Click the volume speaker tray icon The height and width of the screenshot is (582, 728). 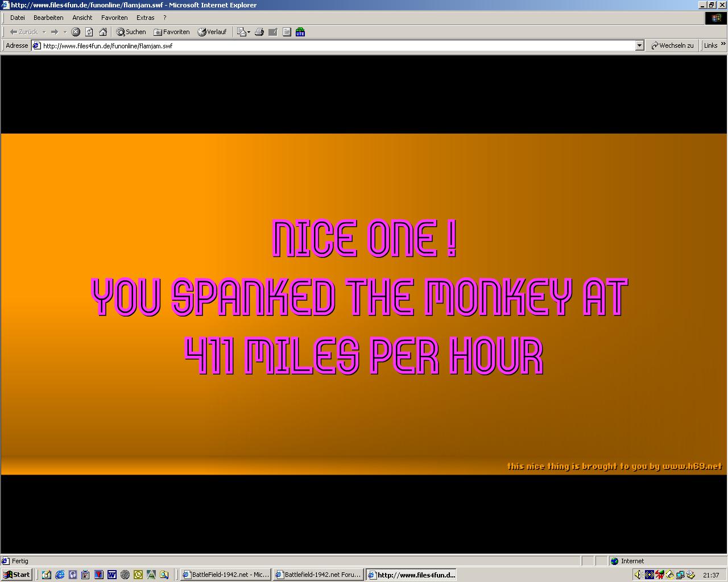[638, 575]
